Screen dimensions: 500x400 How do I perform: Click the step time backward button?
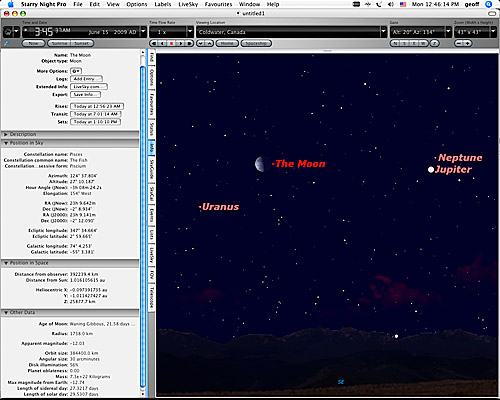click(x=162, y=43)
